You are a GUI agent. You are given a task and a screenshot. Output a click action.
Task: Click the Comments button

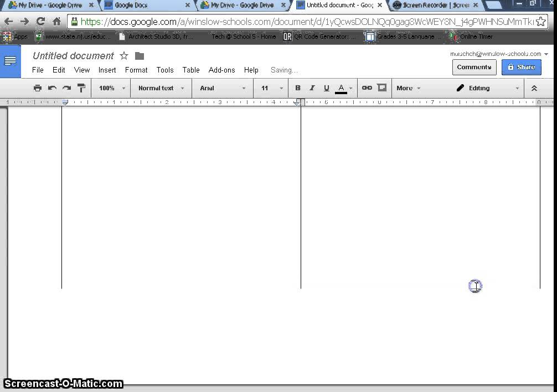(475, 67)
